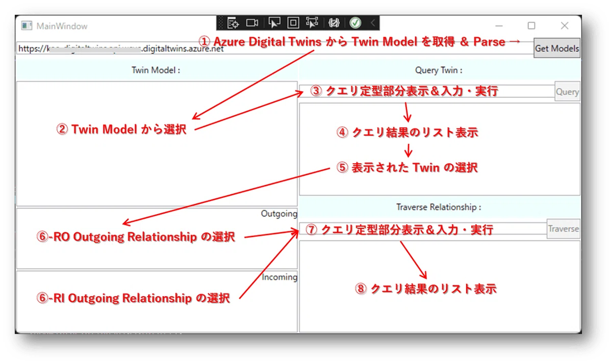Maximize the MainWindow window

pyautogui.click(x=531, y=25)
